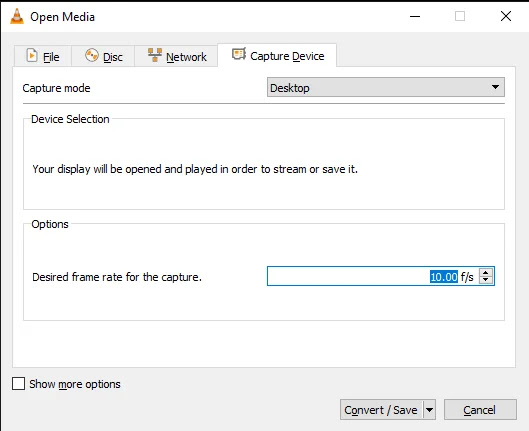Click the Convert / Save button
Viewport: 529px width, 431px height.
click(x=381, y=410)
